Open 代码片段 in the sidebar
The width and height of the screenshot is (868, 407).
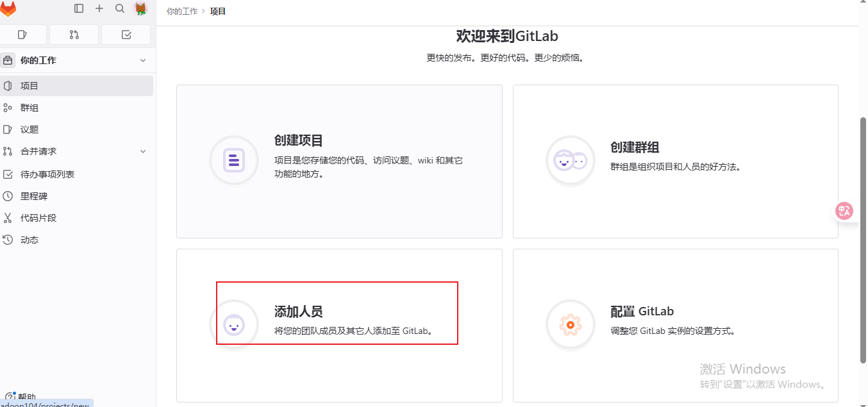[x=76, y=218]
